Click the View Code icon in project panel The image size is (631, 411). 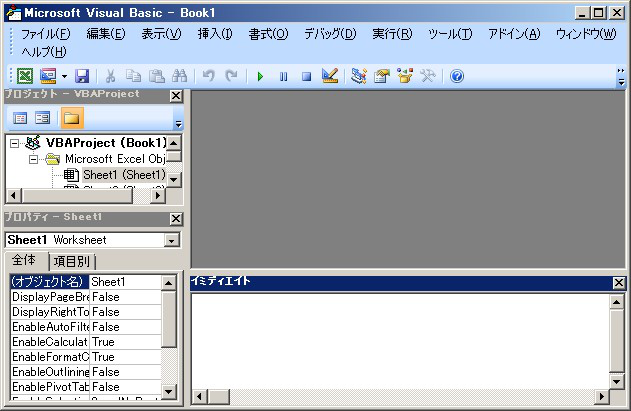(20, 118)
